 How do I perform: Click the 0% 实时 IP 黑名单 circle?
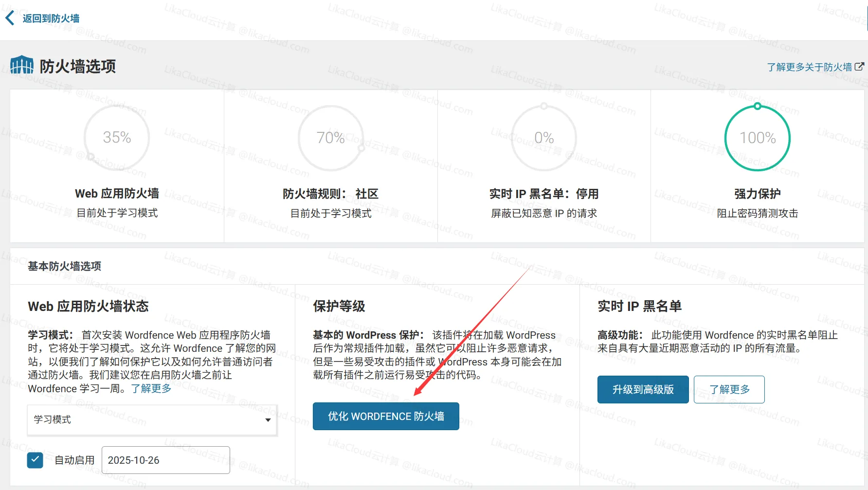tap(544, 138)
